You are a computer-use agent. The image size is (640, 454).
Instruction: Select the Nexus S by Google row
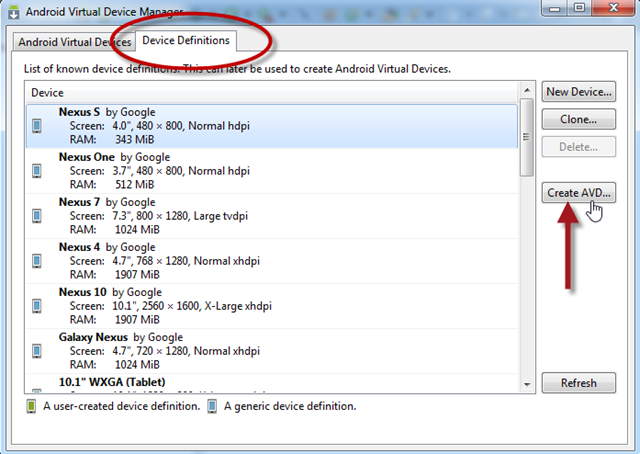[271, 126]
